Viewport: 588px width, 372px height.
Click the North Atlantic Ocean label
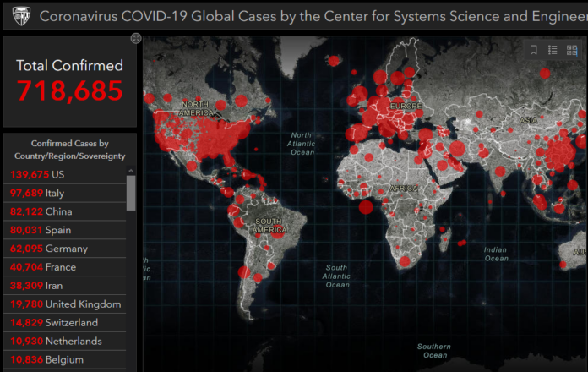coord(302,144)
